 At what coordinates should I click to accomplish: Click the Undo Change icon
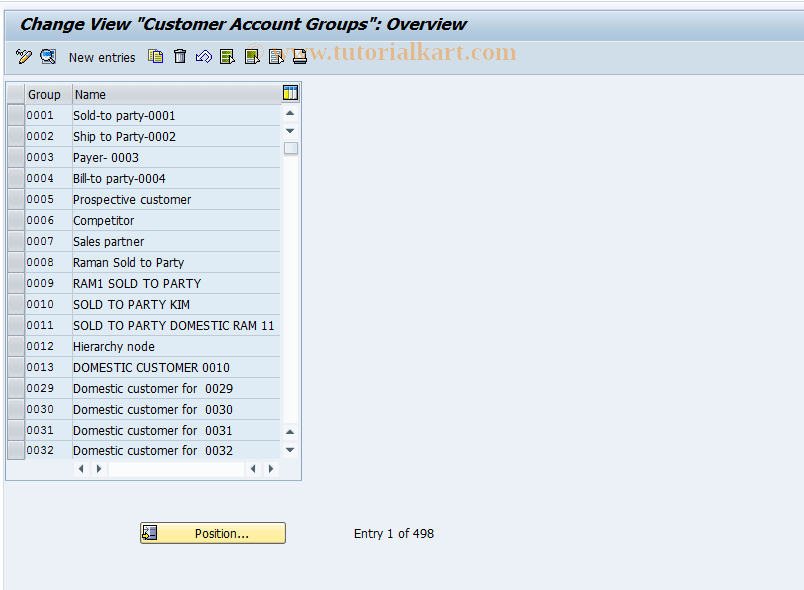click(x=204, y=56)
